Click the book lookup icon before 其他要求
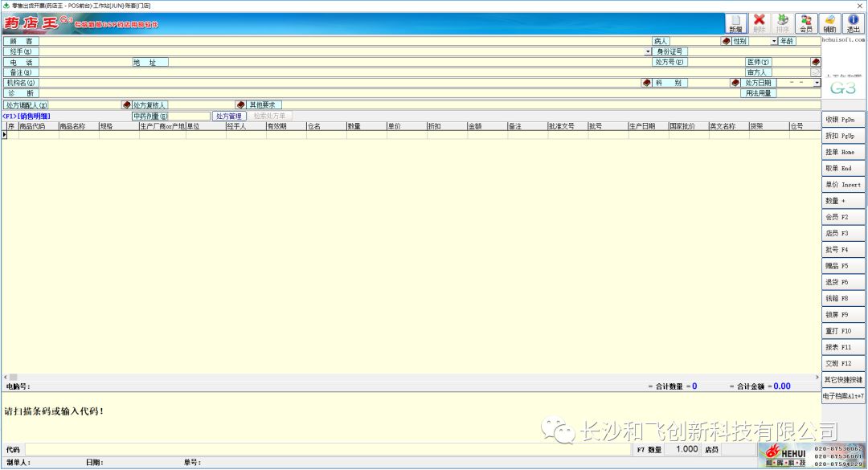 click(240, 104)
